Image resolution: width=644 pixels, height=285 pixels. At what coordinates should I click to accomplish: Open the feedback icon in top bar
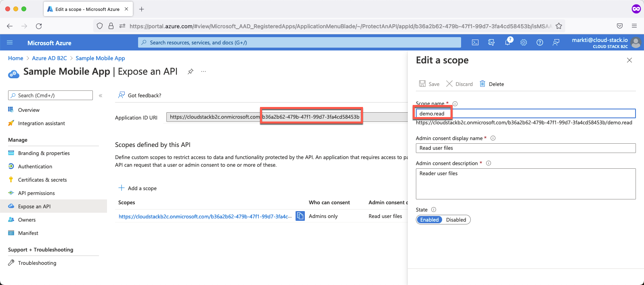556,42
